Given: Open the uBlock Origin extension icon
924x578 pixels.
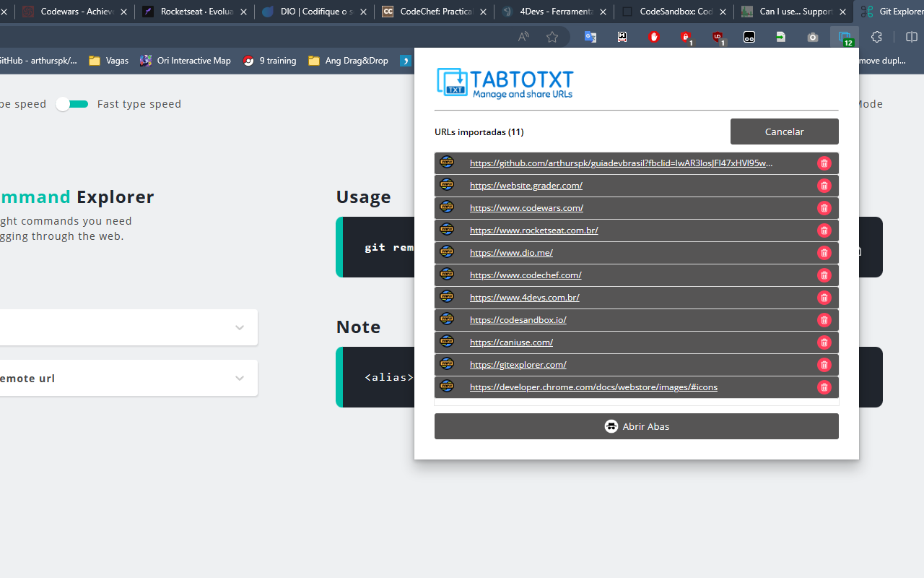Looking at the screenshot, I should pos(718,37).
